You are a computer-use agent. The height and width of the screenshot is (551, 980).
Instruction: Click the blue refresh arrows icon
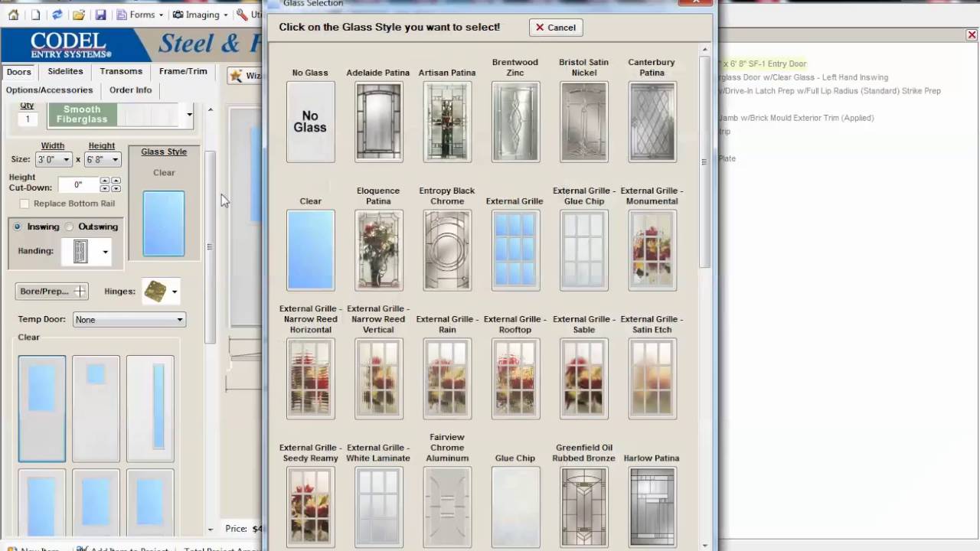click(x=57, y=15)
